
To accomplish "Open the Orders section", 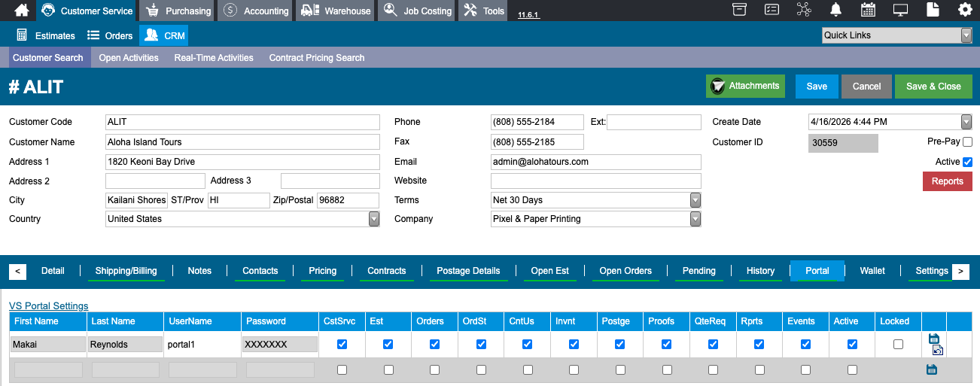I will [110, 35].
